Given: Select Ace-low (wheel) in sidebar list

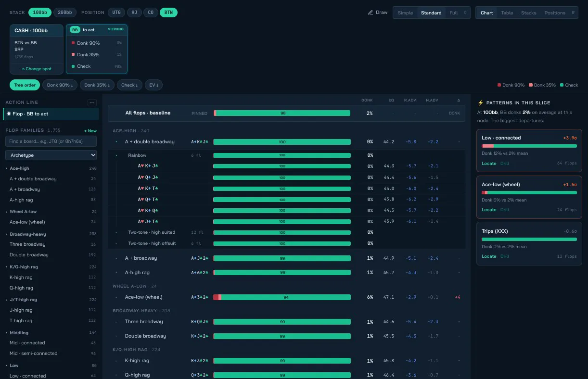Looking at the screenshot, I should (51, 222).
